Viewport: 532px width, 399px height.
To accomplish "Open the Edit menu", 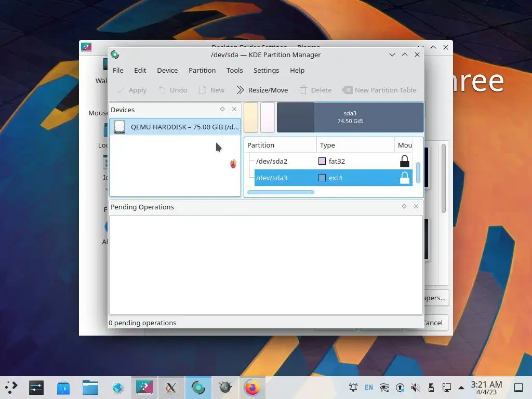I will coord(140,70).
